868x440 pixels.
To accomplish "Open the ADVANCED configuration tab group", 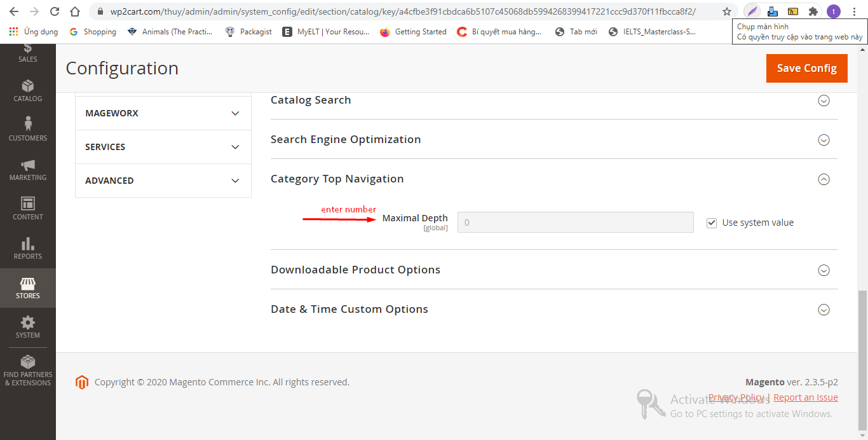I will coord(163,181).
